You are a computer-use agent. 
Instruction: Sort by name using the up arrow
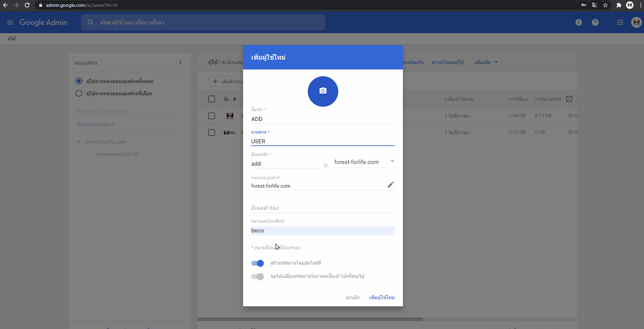[x=235, y=99]
